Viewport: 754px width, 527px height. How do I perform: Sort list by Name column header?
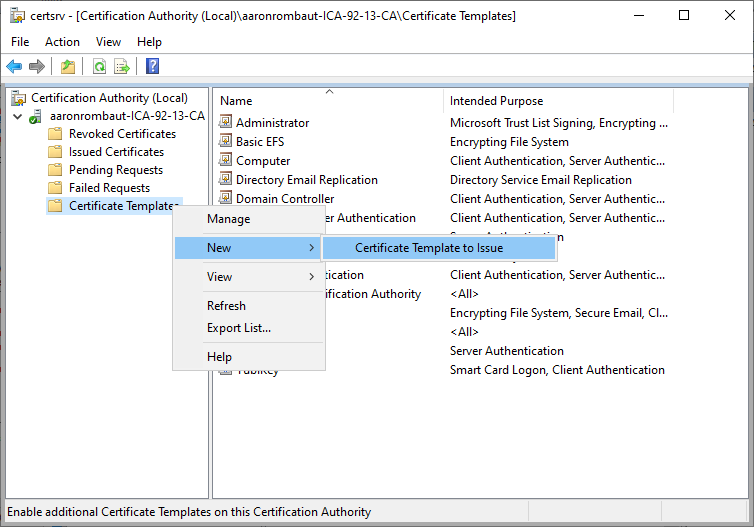pyautogui.click(x=236, y=101)
